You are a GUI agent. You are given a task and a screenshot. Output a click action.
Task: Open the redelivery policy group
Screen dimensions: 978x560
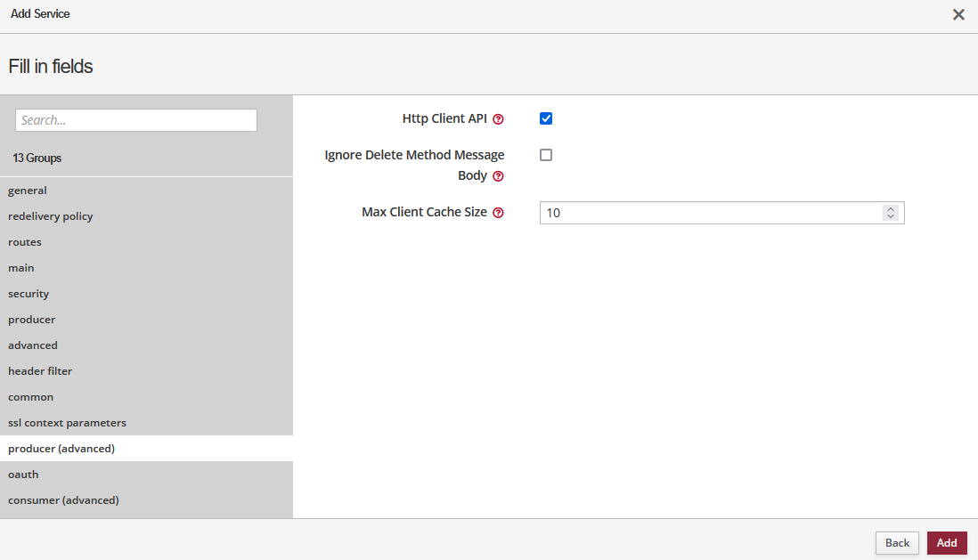tap(51, 216)
